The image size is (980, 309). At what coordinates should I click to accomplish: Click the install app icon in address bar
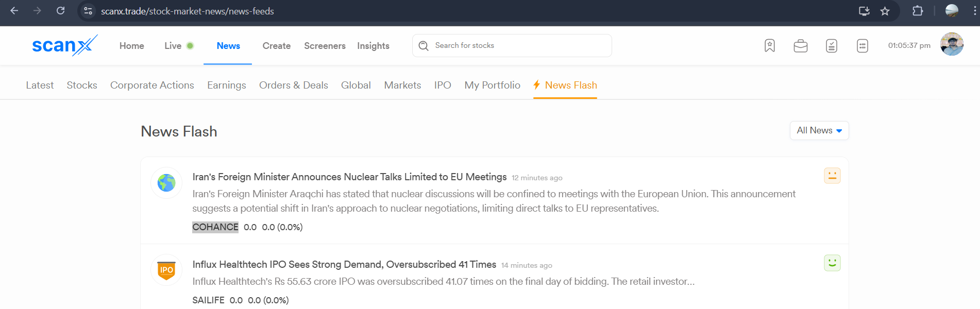(864, 11)
